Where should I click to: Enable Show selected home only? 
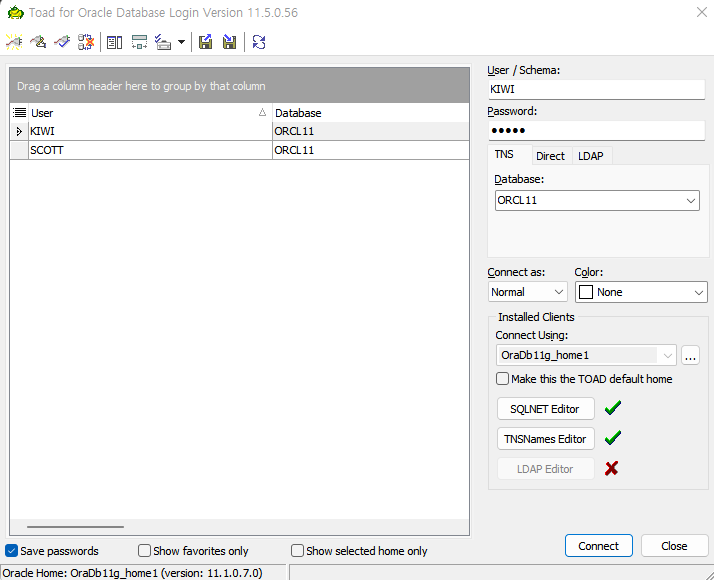coord(297,551)
